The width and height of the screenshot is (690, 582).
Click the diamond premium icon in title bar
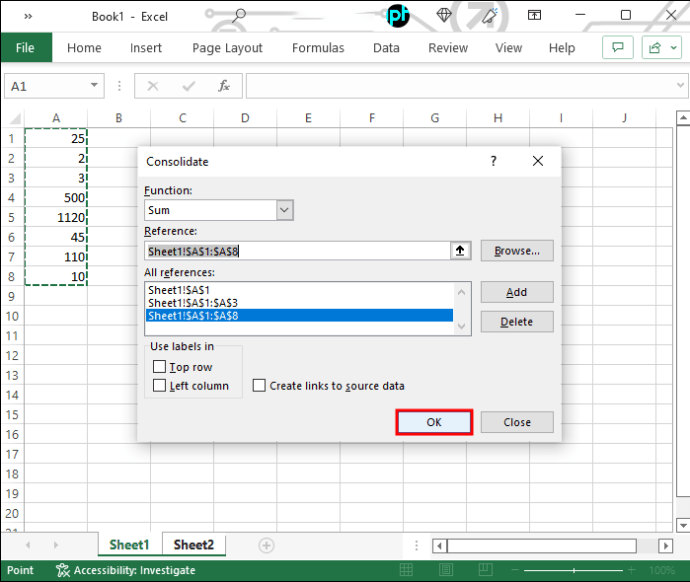444,15
